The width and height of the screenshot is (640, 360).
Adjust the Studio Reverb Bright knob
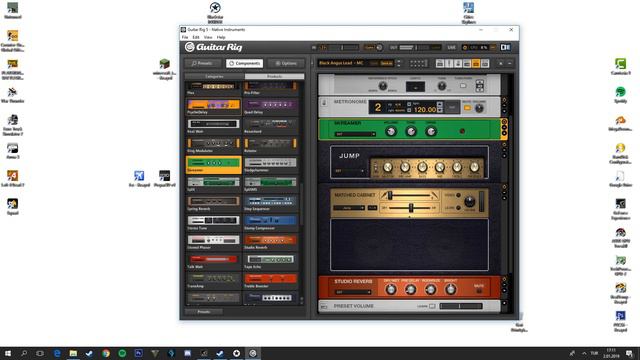pos(450,289)
